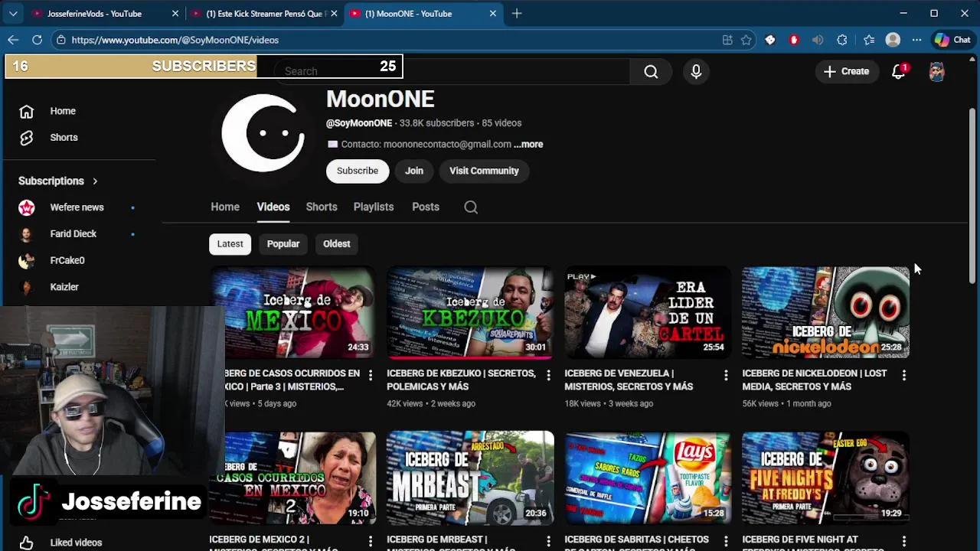The width and height of the screenshot is (980, 551).
Task: Add page to favorites star icon
Action: coord(746,40)
